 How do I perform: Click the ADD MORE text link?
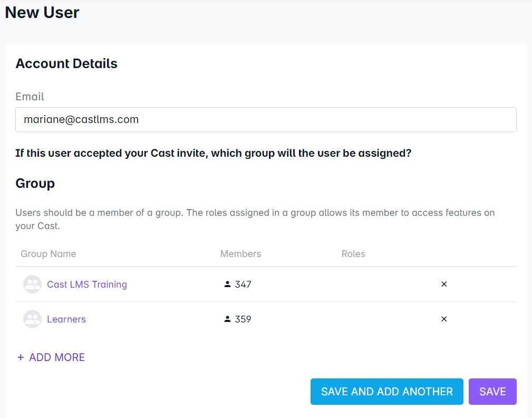tap(57, 357)
